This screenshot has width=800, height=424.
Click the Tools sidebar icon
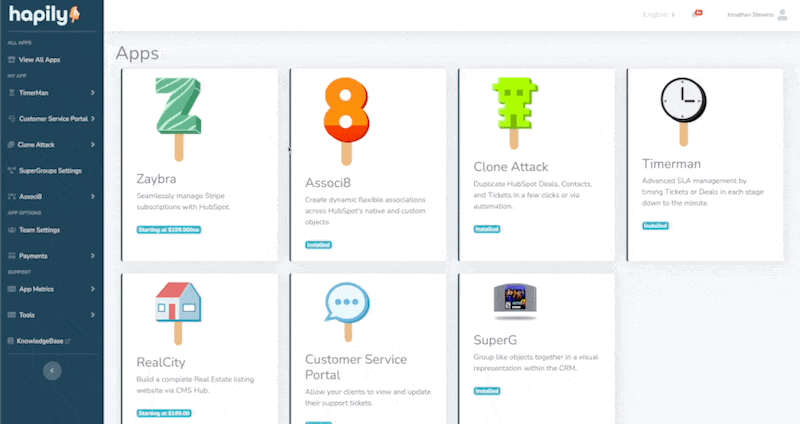(12, 315)
